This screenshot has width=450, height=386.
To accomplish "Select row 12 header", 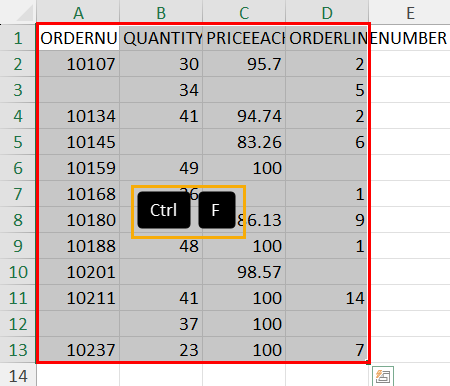I will (x=18, y=324).
